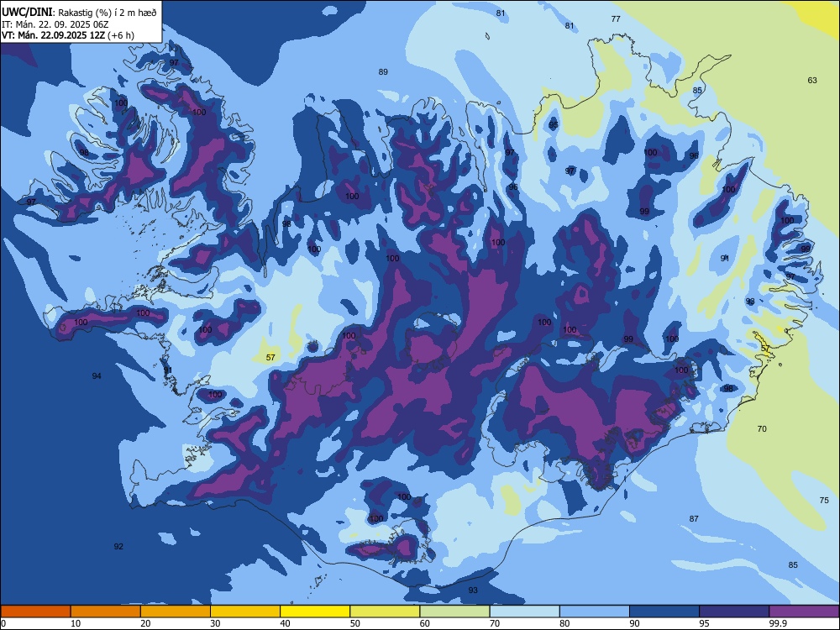
Task: Click the humidity value '89' on the map
Action: pos(383,71)
